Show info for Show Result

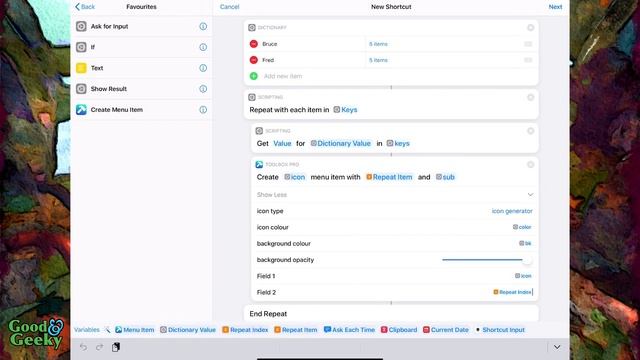203,89
